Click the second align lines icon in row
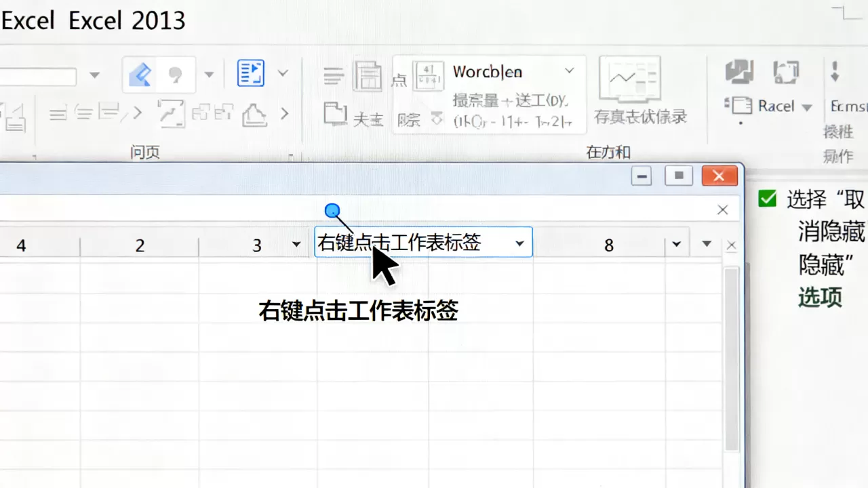The height and width of the screenshot is (488, 868). pyautogui.click(x=84, y=113)
